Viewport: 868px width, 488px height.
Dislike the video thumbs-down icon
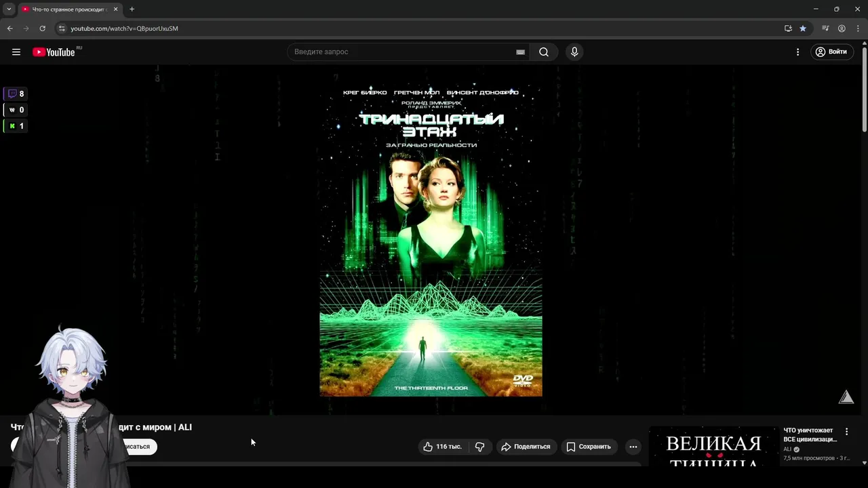pos(479,447)
